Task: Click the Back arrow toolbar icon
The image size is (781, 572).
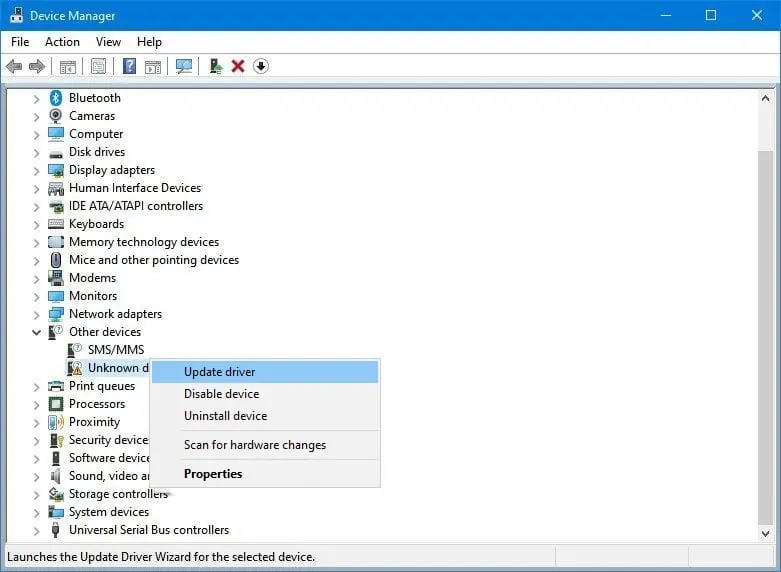Action: coord(14,66)
